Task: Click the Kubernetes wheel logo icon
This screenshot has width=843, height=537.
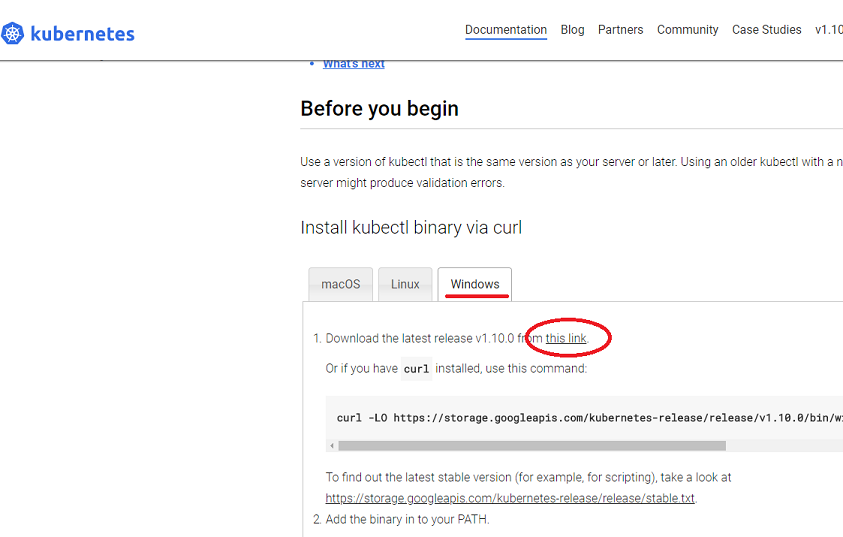Action: click(12, 33)
